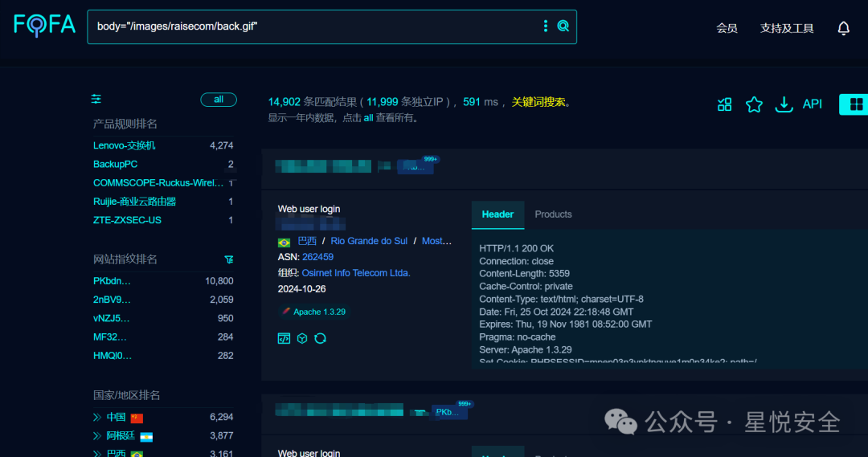This screenshot has height=457, width=868.
Task: Open the search options three-dot menu
Action: 545,26
